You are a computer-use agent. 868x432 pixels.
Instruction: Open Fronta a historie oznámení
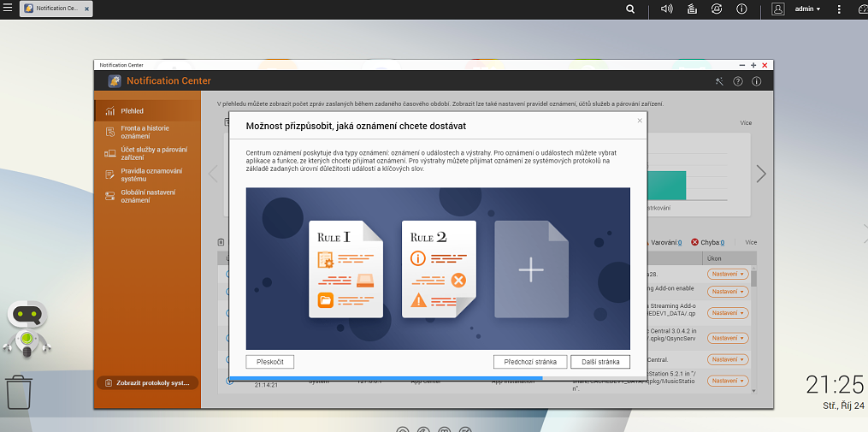(x=147, y=132)
